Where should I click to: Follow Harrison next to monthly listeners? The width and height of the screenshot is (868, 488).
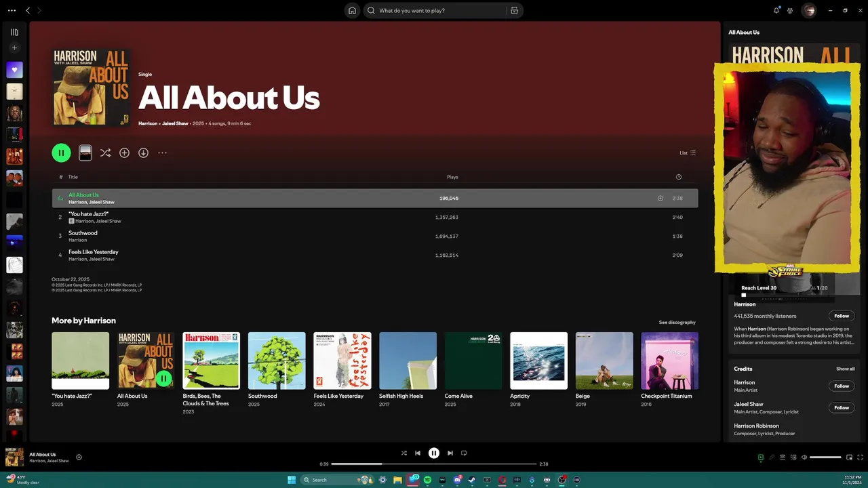click(842, 316)
